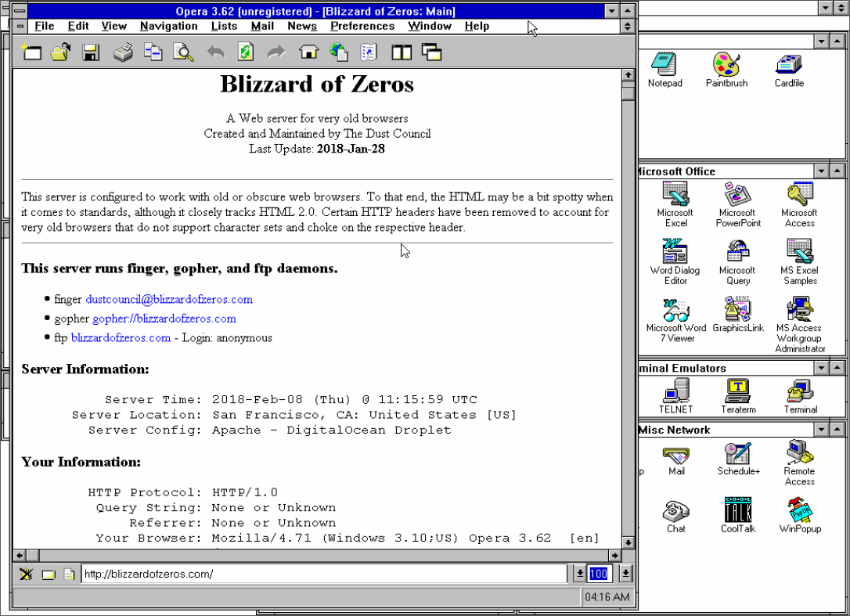
Task: Open Opera window control menu box
Action: click(20, 11)
